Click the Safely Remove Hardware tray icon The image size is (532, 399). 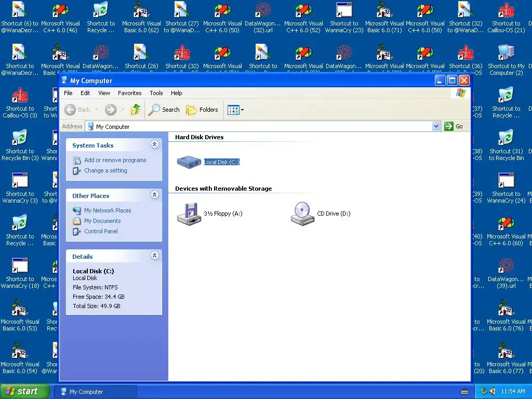click(484, 392)
